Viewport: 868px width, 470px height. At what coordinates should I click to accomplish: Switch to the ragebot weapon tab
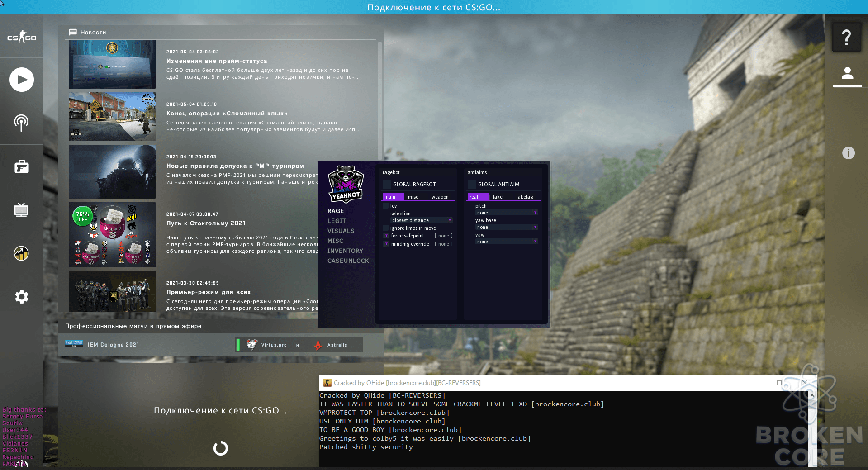[440, 197]
